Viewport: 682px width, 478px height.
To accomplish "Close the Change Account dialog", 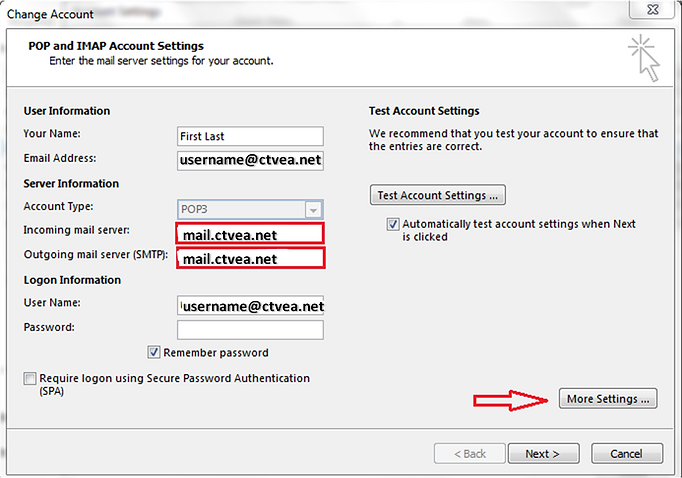I will coord(652,10).
